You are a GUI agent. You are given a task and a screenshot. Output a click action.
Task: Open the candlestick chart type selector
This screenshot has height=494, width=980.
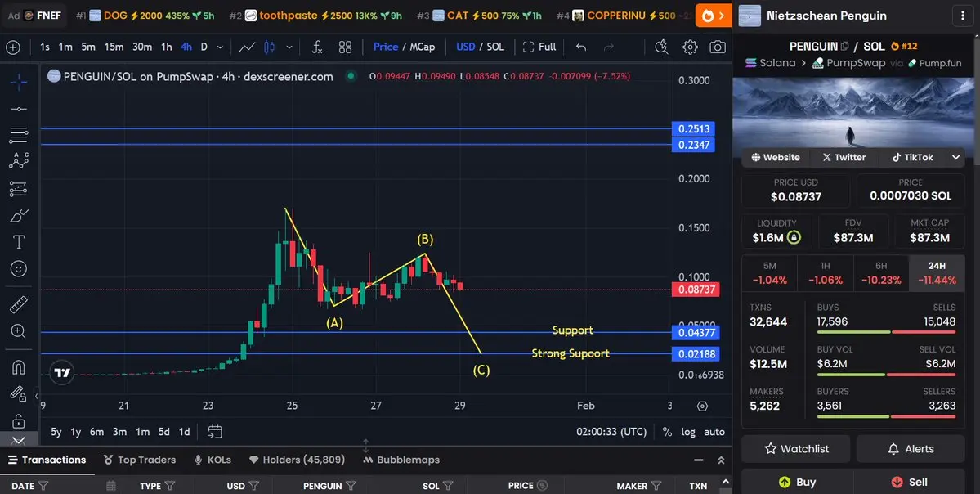coord(270,47)
